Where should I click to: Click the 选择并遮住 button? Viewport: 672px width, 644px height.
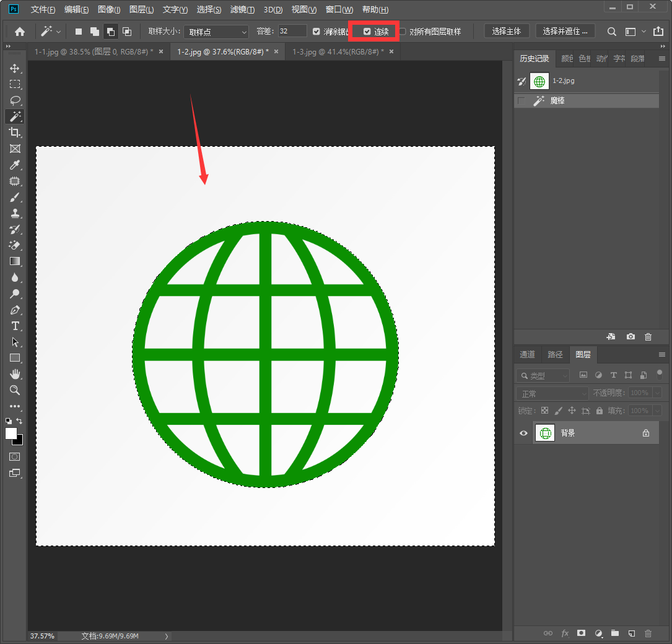(x=564, y=32)
